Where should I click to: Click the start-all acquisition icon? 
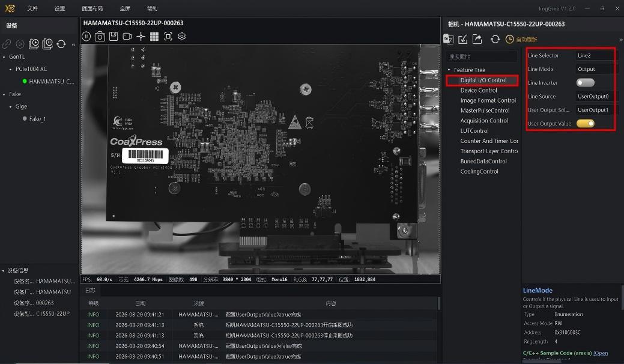coord(34,44)
